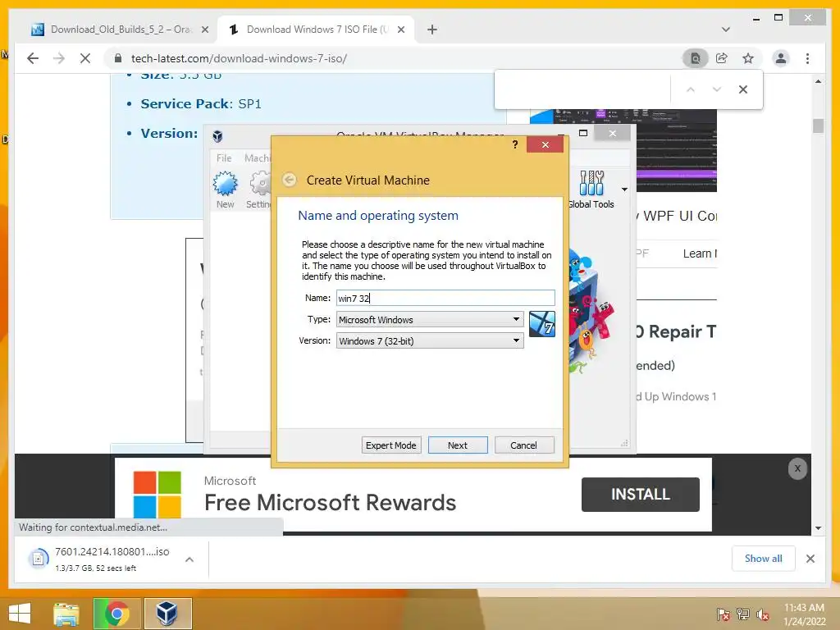Click INSTALL on Microsoft Rewards ad
Image resolution: width=840 pixels, height=630 pixels.
click(x=640, y=494)
